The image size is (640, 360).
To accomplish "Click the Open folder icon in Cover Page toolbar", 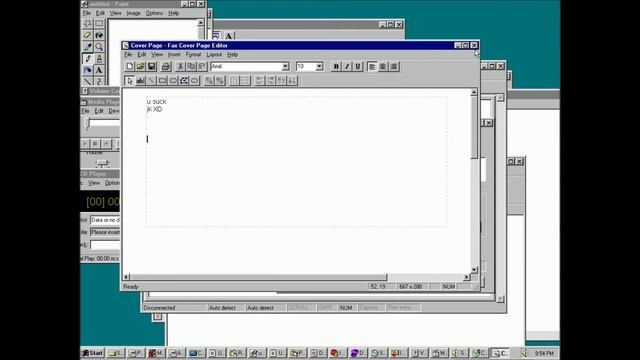I will 140,66.
